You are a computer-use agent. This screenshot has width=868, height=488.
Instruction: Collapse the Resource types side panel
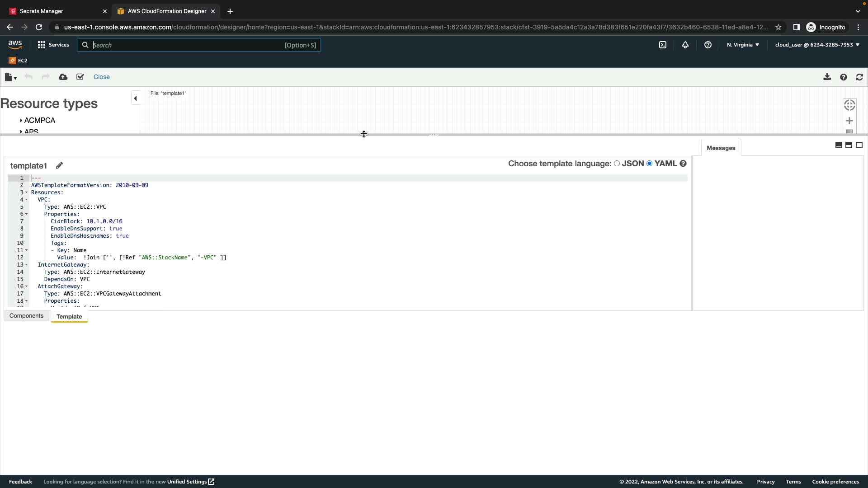135,98
